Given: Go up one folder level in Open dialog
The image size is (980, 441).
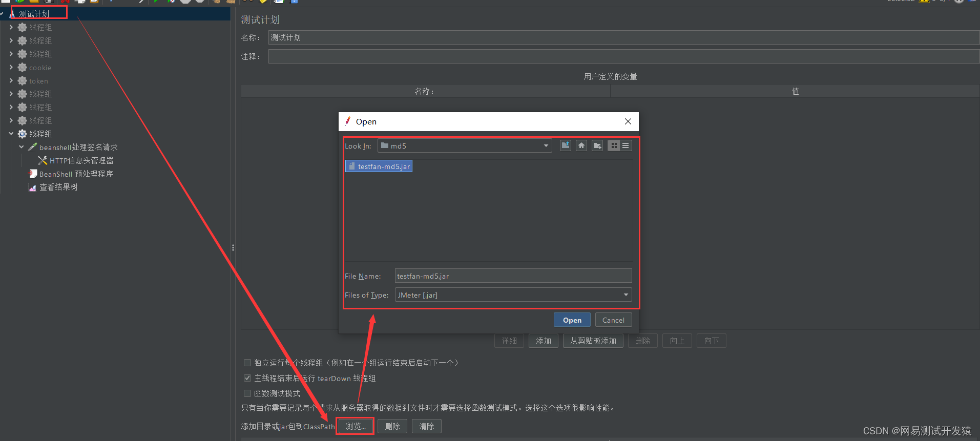Looking at the screenshot, I should click(566, 145).
